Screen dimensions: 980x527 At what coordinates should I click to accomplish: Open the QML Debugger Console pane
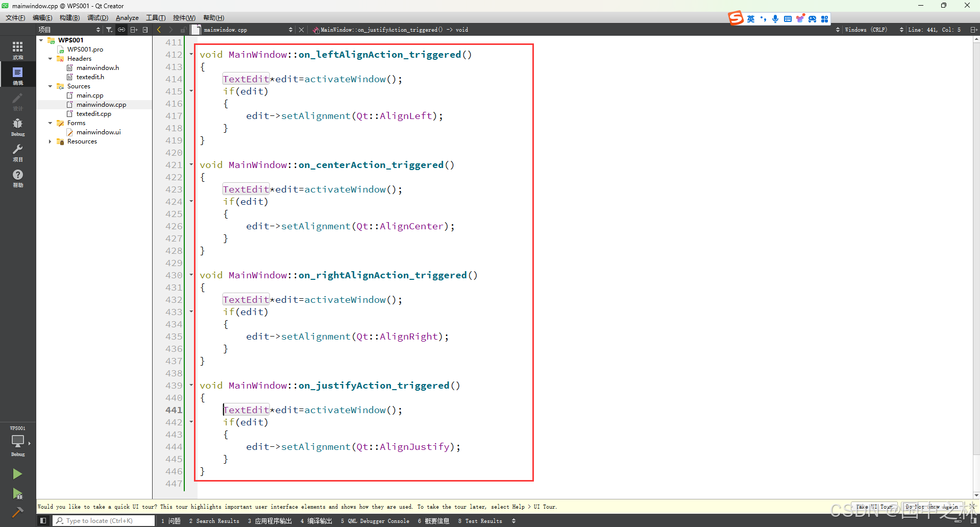point(375,521)
